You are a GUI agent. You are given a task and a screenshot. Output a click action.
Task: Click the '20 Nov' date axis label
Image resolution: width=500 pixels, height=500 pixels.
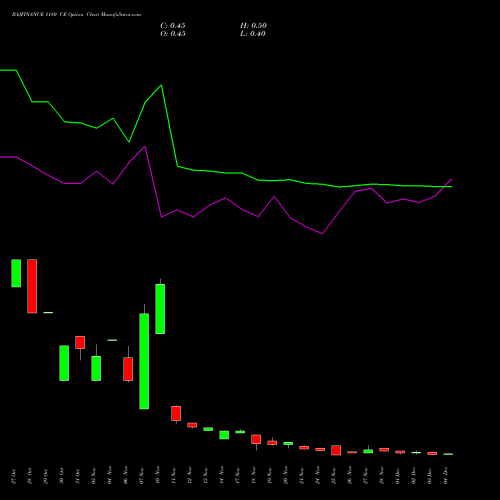[x=286, y=476]
